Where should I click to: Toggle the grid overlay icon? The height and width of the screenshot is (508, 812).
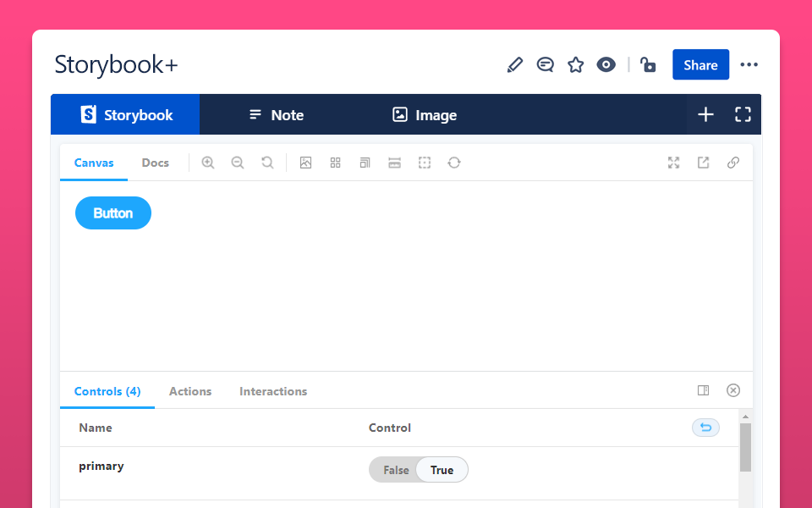336,163
